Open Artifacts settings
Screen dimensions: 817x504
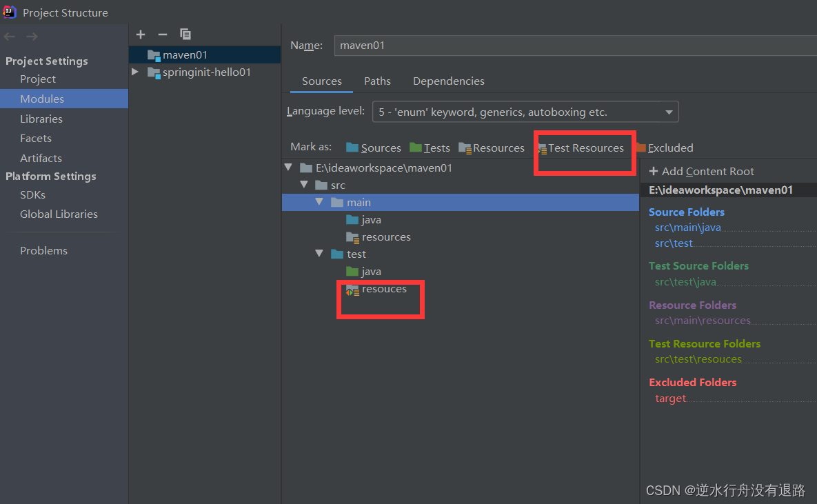pyautogui.click(x=41, y=158)
